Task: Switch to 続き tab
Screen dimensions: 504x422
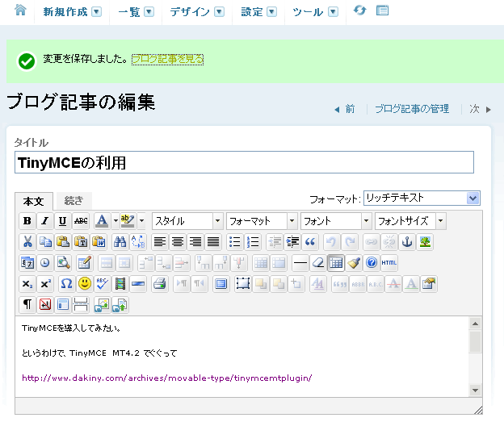Action: tap(74, 201)
